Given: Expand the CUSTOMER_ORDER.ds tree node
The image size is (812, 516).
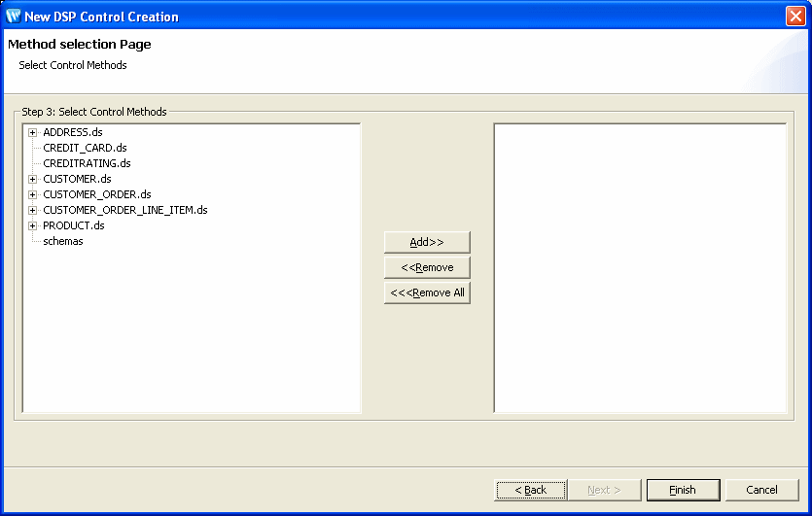Looking at the screenshot, I should [x=33, y=194].
